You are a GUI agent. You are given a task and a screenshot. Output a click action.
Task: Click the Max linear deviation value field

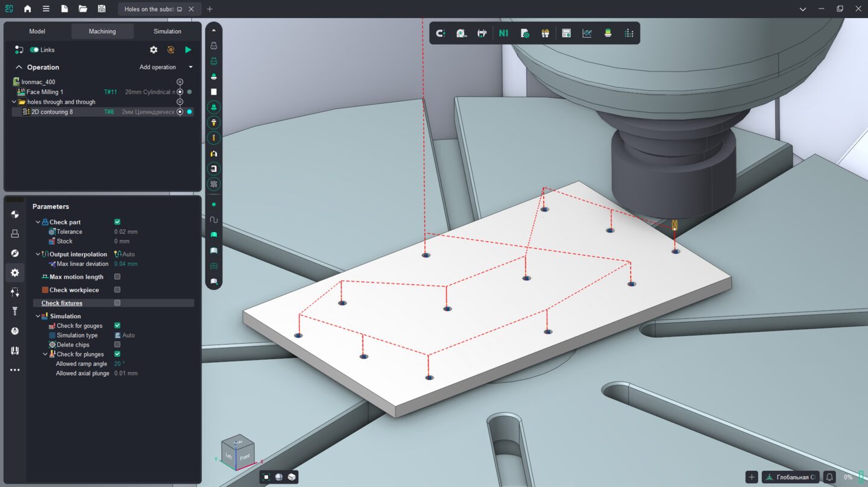126,264
